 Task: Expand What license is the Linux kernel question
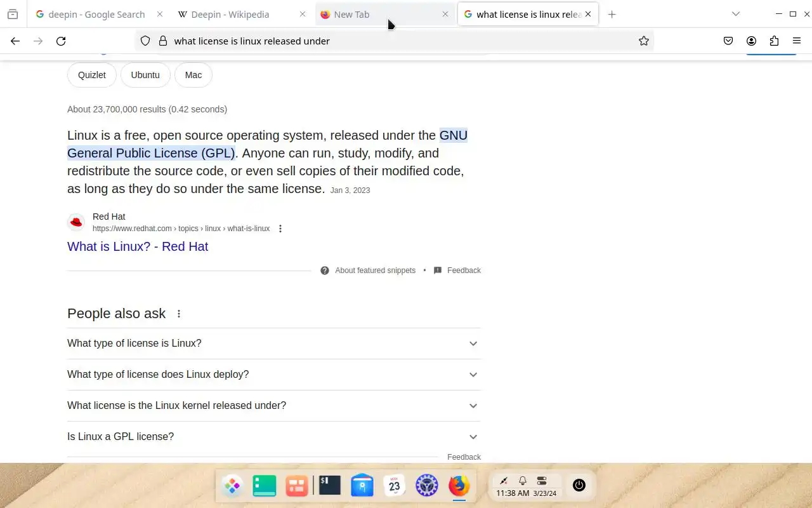coord(274,406)
